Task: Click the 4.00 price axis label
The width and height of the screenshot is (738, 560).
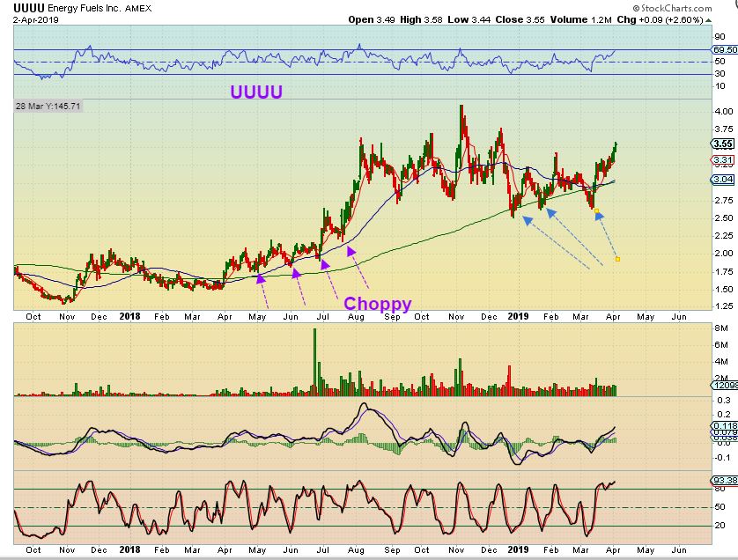Action: click(x=723, y=112)
